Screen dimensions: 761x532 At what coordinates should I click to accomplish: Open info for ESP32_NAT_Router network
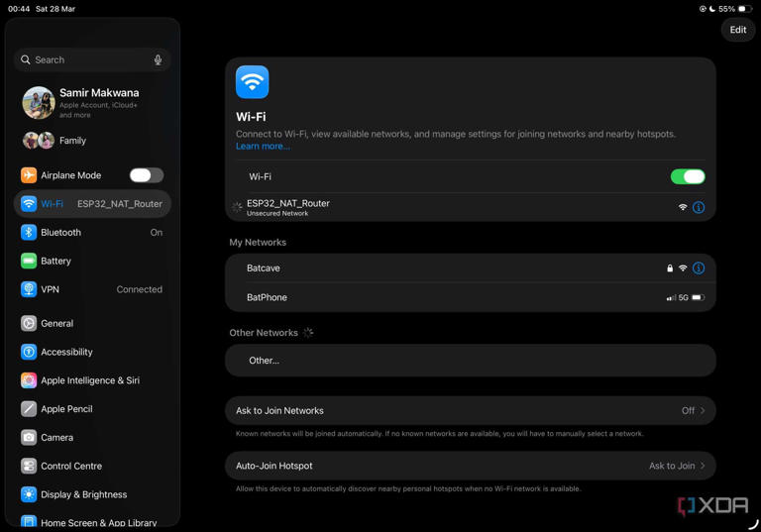(699, 207)
